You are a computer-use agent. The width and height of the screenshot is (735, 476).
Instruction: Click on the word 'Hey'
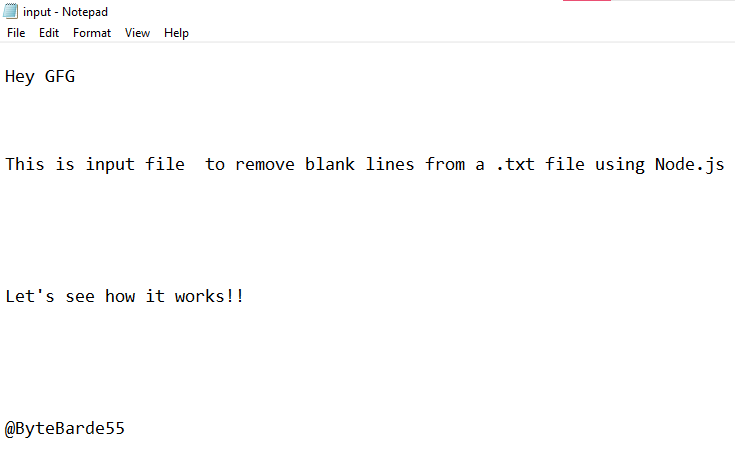[x=20, y=76]
